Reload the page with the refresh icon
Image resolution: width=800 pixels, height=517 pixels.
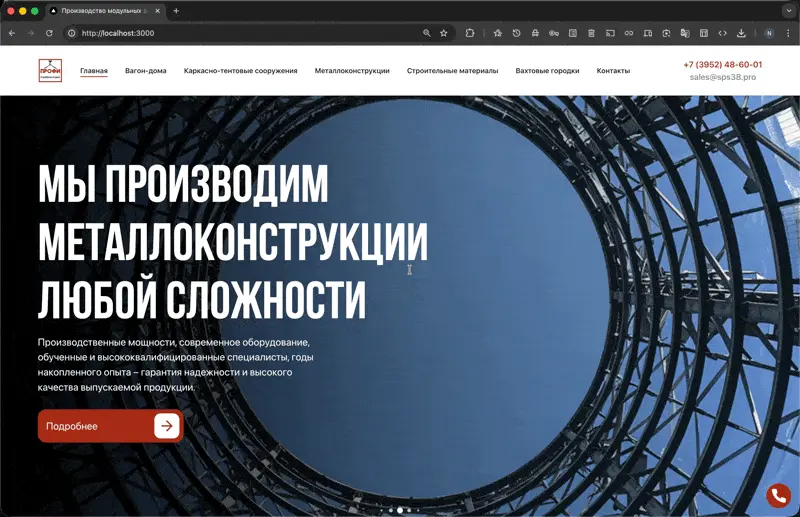49,33
